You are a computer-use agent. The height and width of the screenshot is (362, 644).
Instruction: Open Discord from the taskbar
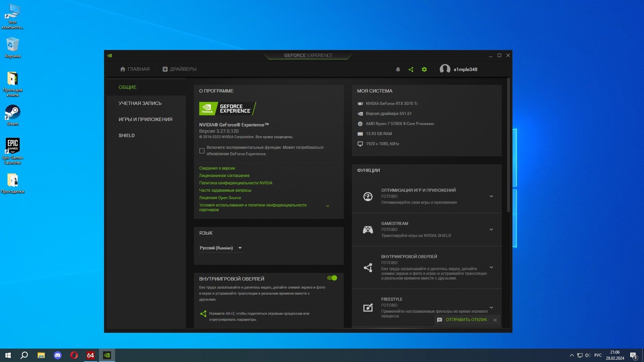point(58,355)
